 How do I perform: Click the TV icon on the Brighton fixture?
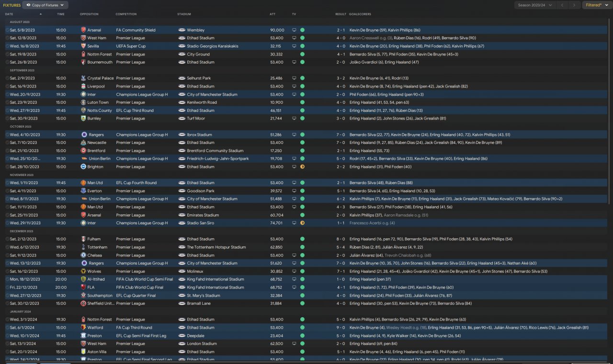pyautogui.click(x=294, y=167)
